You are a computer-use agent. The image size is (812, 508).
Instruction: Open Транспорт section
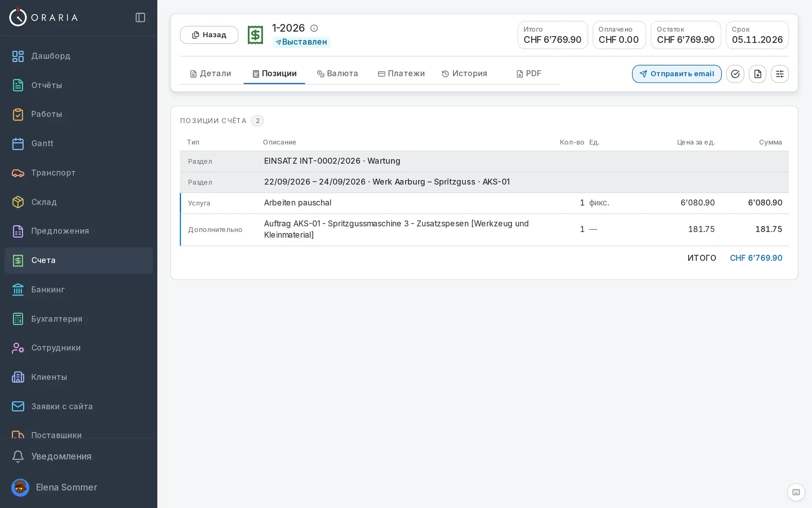coord(79,173)
